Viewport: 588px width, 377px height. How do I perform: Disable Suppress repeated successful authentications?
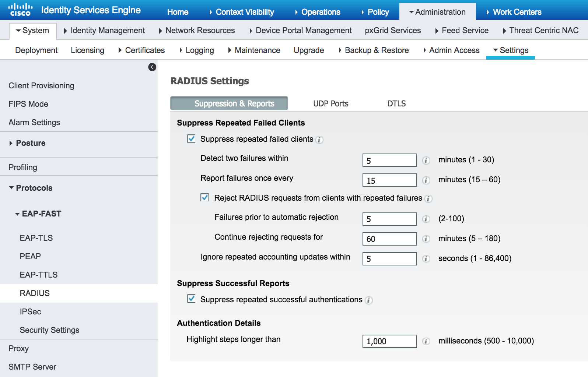191,299
